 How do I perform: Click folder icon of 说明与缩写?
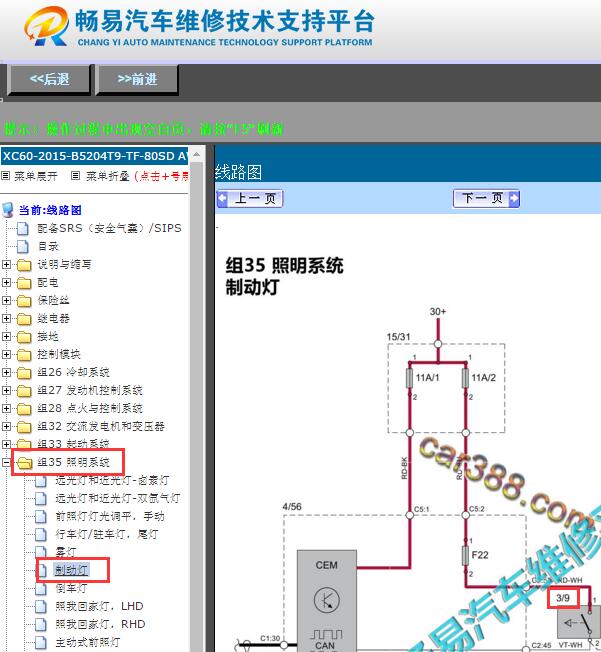coord(24,265)
